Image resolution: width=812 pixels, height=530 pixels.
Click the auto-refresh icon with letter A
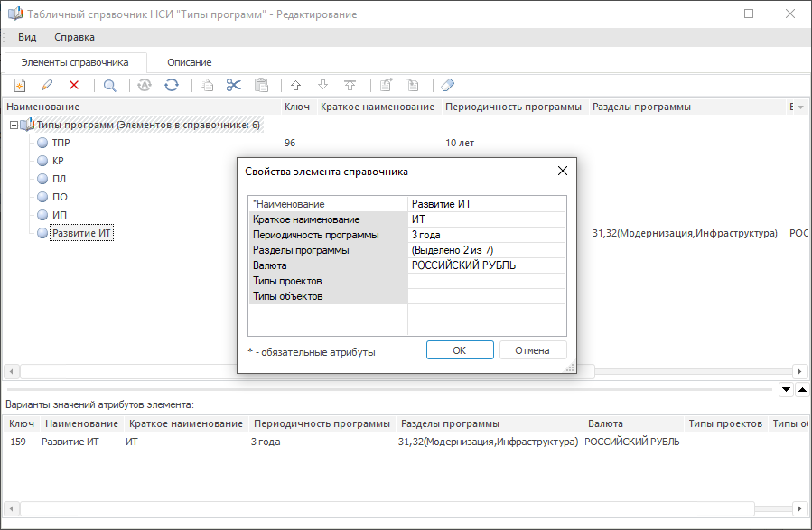[145, 85]
